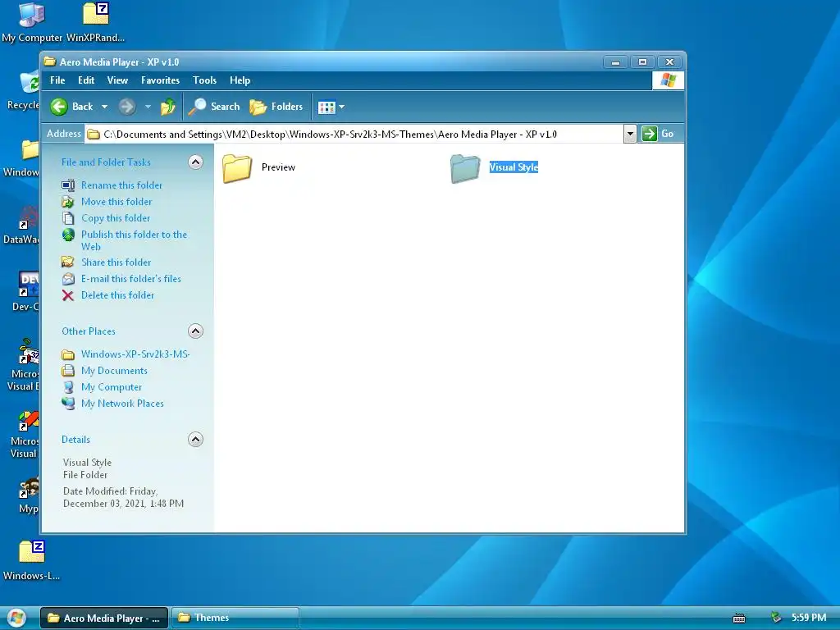Select WinXPRand... desktop archive icon
840x630 pixels.
pos(95,22)
